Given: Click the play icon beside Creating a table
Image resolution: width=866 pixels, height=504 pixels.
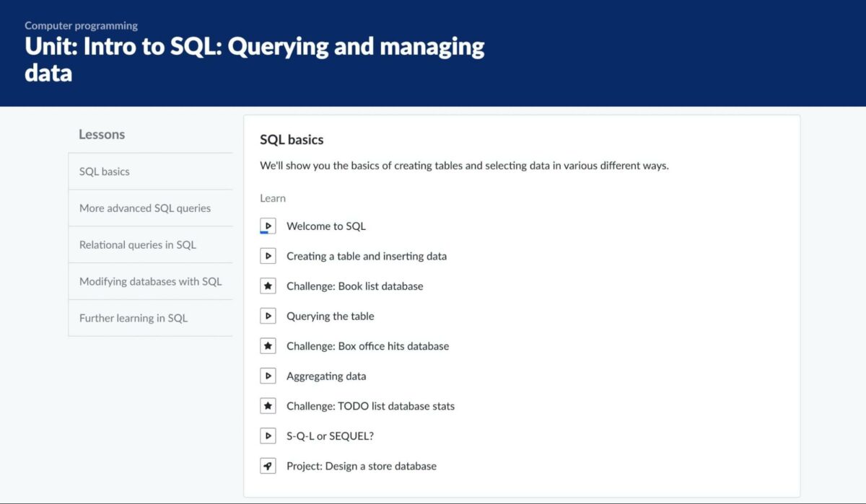Looking at the screenshot, I should pyautogui.click(x=268, y=255).
